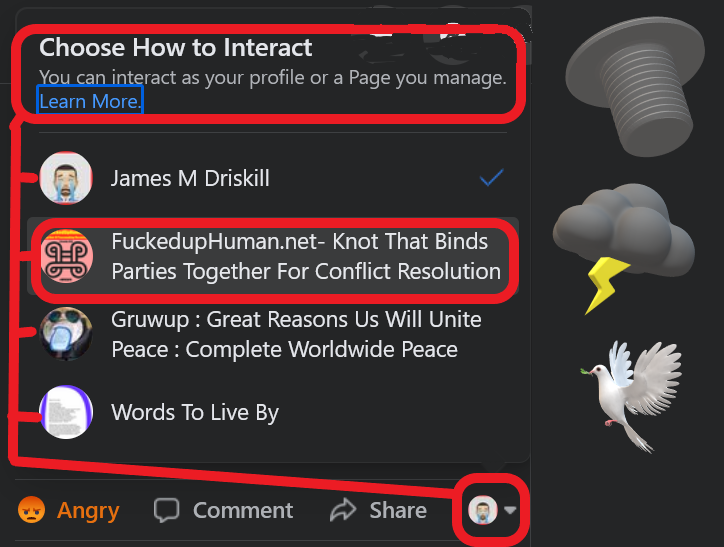Click the storm cloud with lightning sticker
The image size is (724, 547).
click(x=624, y=248)
